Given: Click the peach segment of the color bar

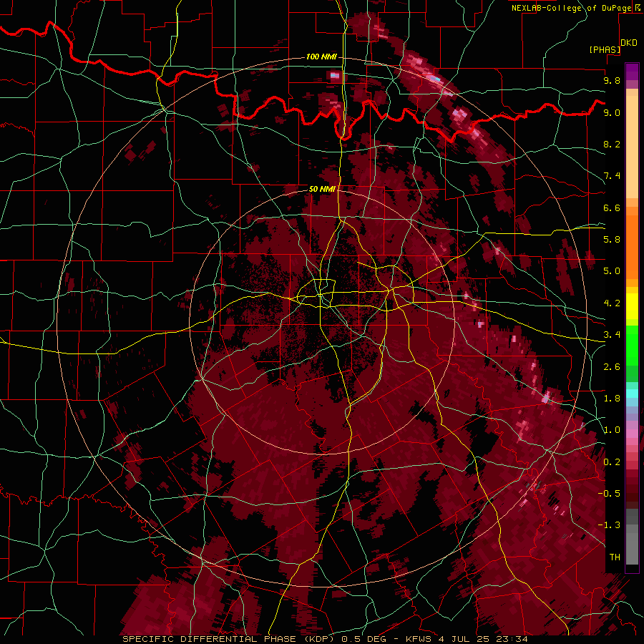Looking at the screenshot, I should coord(632,147).
